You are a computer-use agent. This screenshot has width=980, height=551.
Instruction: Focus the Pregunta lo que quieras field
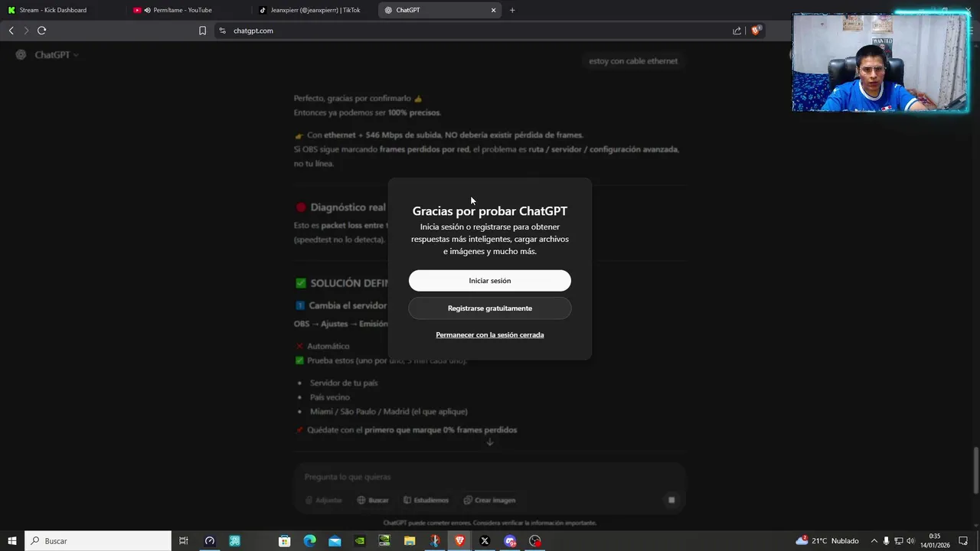pos(490,477)
